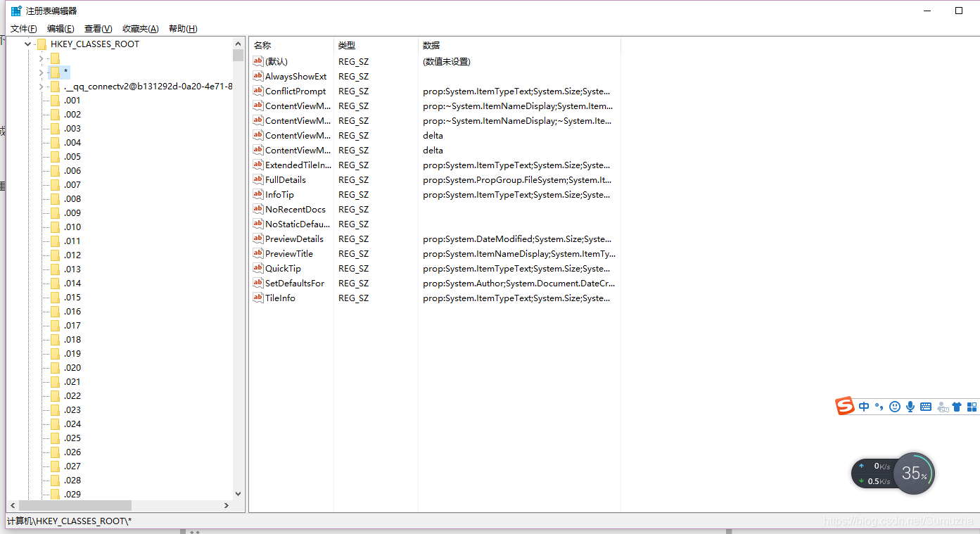Expand the unnamed key above *
980x534 pixels.
(42, 58)
